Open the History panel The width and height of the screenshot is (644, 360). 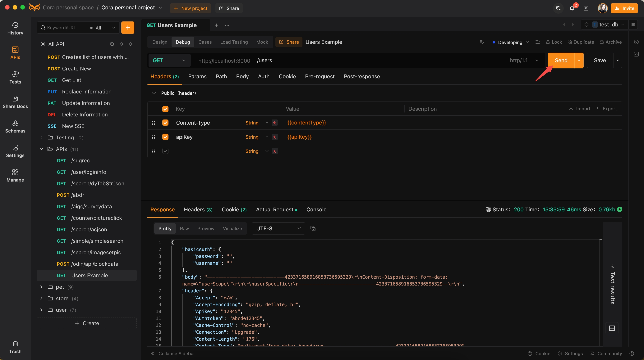tap(15, 29)
